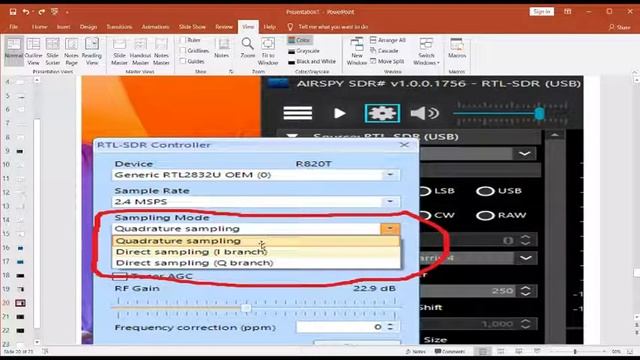The image size is (640, 360).
Task: Click the play button in SDR# image
Action: (339, 113)
